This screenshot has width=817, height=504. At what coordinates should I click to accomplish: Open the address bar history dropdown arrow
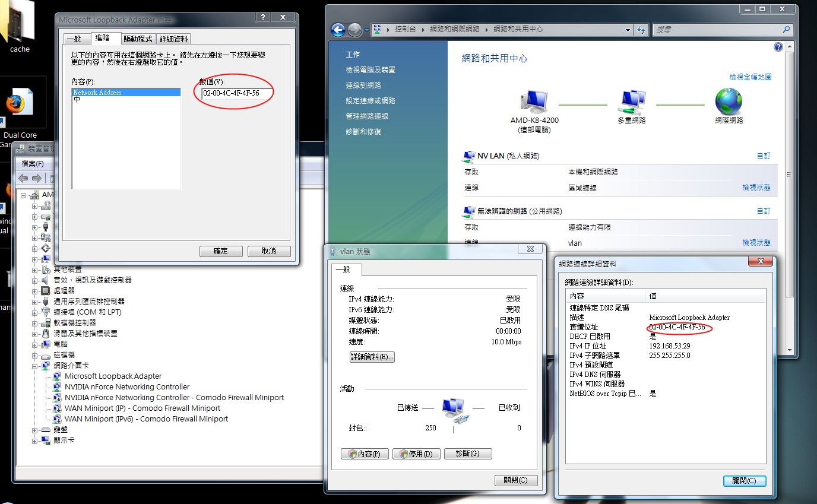[x=628, y=30]
